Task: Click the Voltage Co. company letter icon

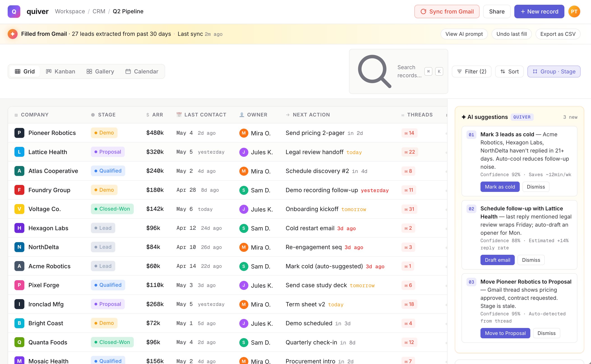Action: click(19, 209)
